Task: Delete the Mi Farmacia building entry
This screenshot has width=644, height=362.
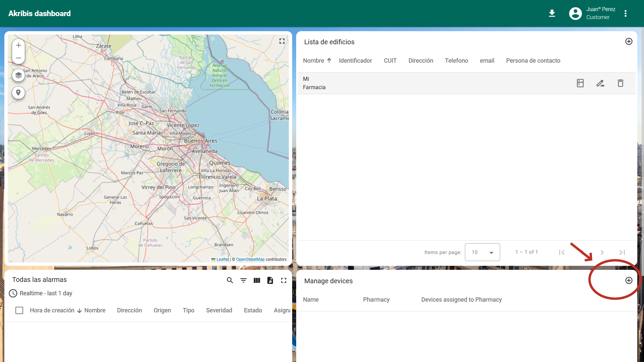Action: pyautogui.click(x=620, y=83)
